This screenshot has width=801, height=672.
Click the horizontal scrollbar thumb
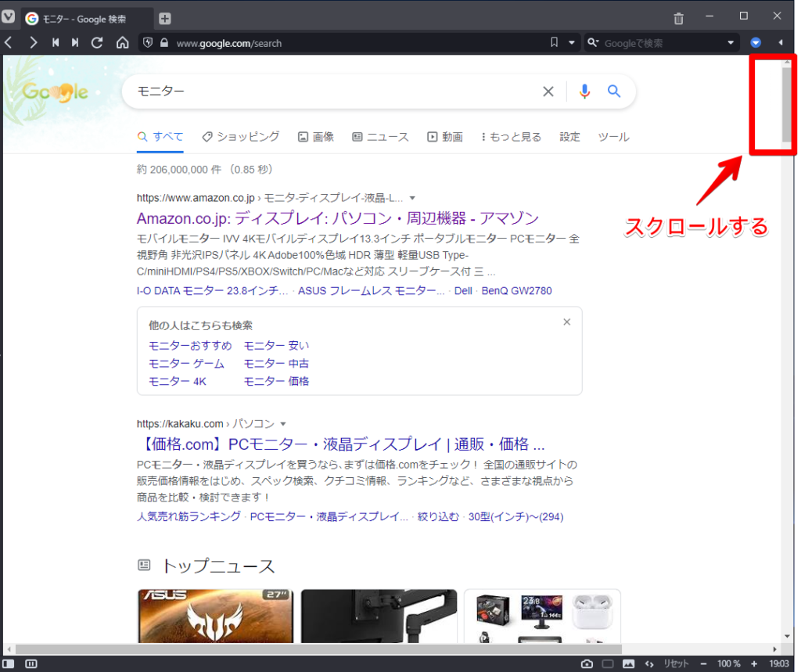click(319, 649)
